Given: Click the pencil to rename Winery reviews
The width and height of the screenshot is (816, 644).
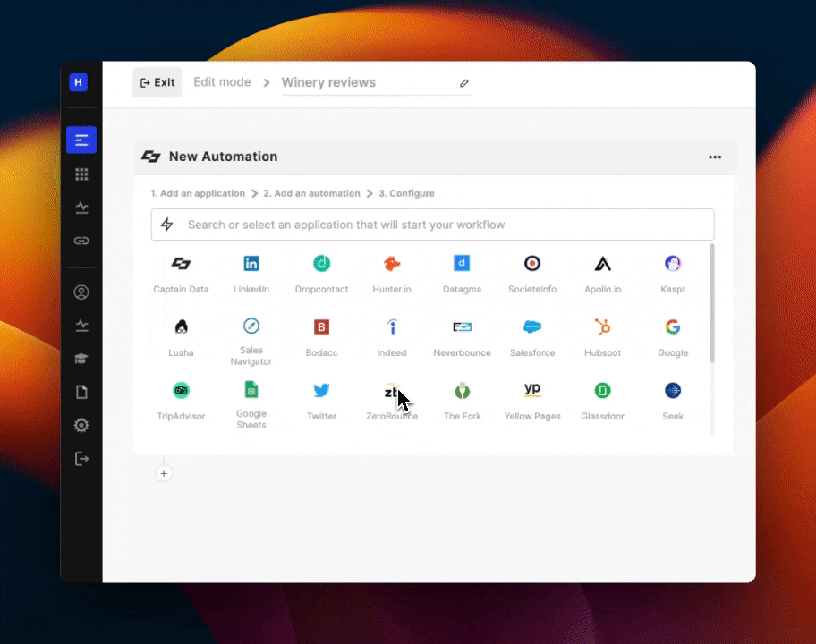Looking at the screenshot, I should [464, 82].
